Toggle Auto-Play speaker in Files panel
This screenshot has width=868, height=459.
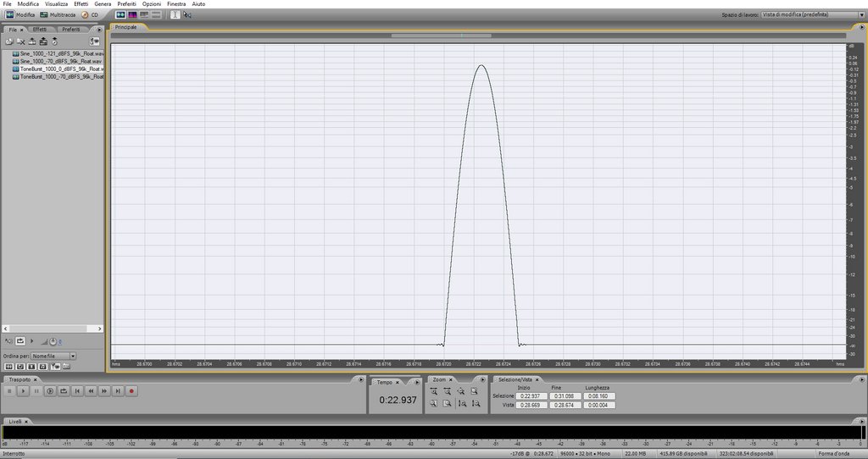point(8,341)
